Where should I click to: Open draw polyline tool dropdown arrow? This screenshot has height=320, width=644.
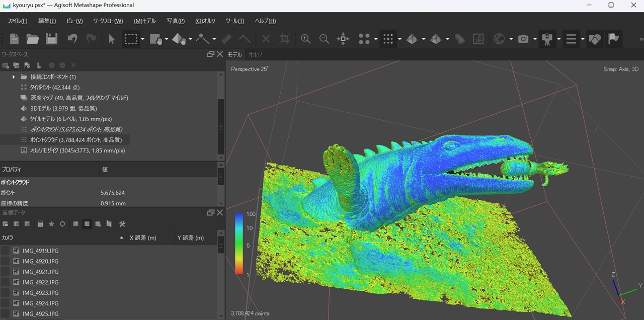coord(214,39)
